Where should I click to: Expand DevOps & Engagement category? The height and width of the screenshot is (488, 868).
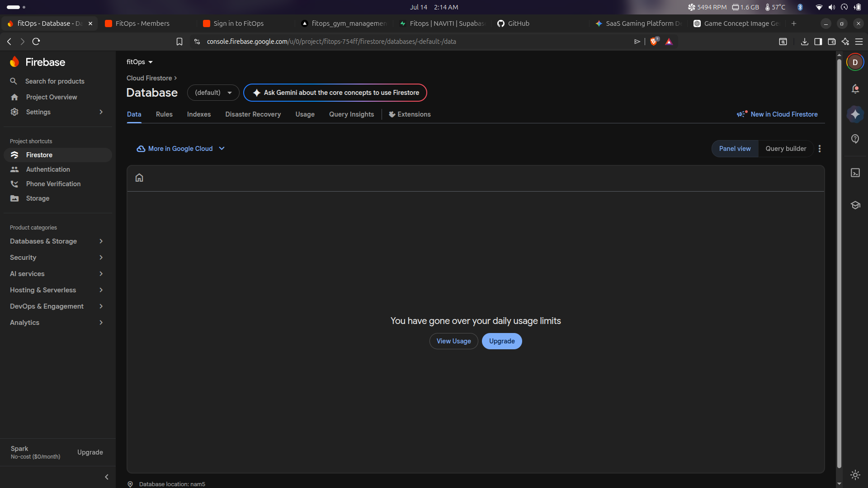[57, 306]
